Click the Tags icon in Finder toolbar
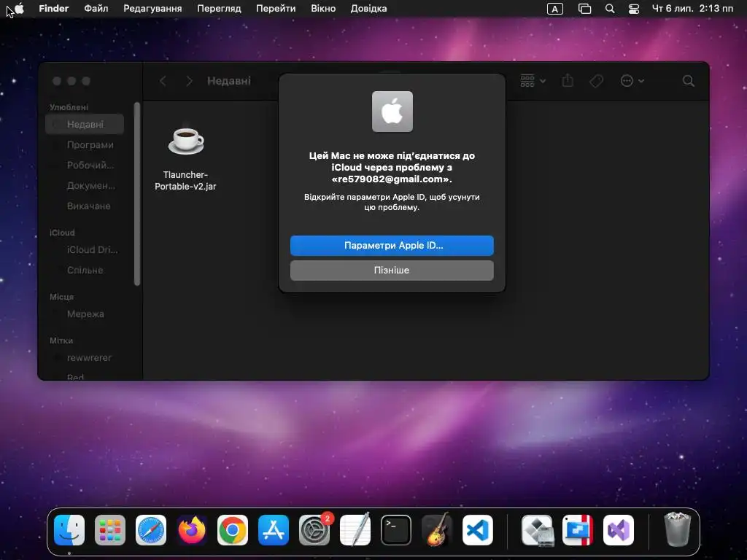The image size is (747, 560). (x=597, y=81)
